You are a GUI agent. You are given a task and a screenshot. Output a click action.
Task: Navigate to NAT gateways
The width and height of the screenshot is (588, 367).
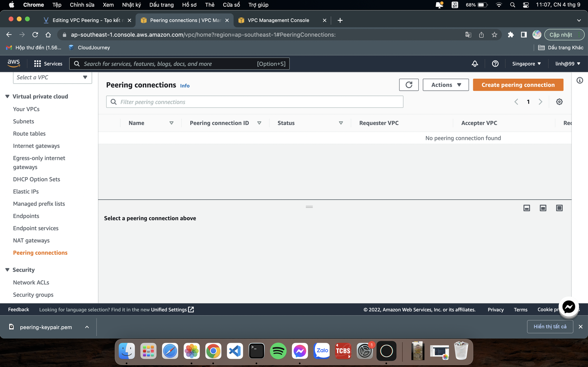(x=31, y=241)
